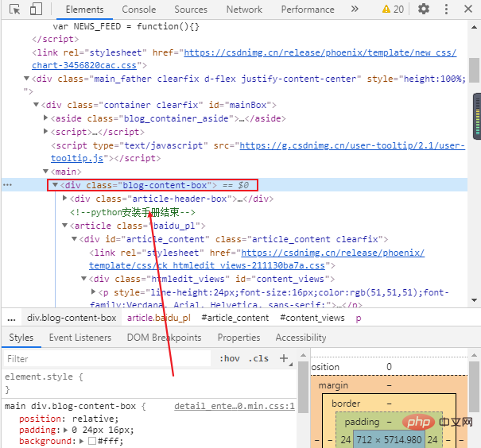Open the Network tab
Image resolution: width=481 pixels, height=448 pixels.
click(244, 10)
